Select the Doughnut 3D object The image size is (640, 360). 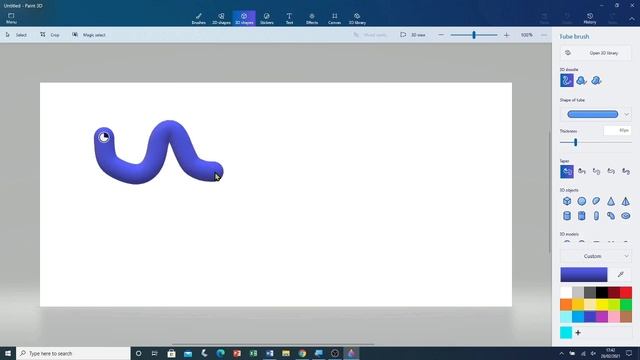(626, 216)
